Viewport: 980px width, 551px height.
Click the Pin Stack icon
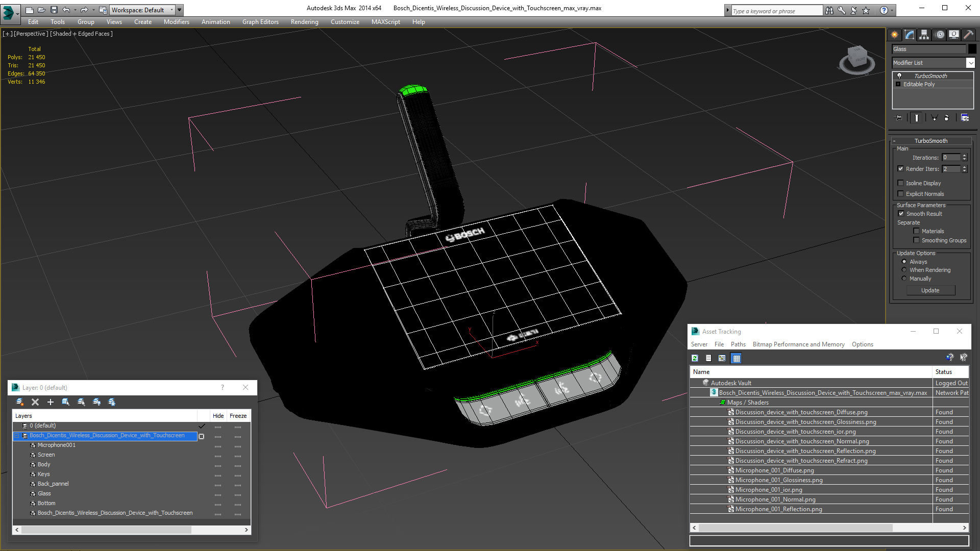(x=899, y=118)
